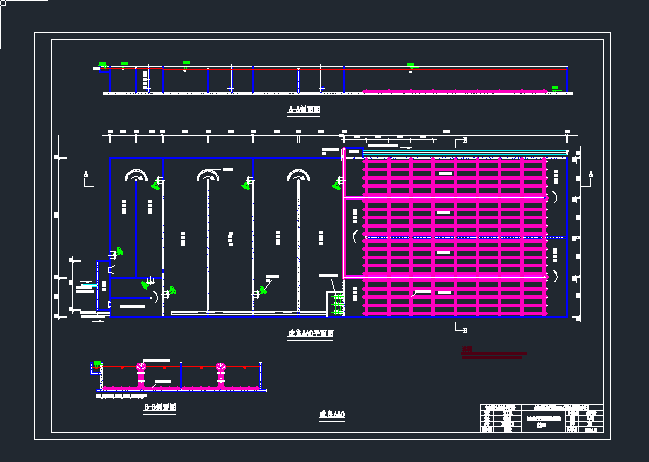The height and width of the screenshot is (462, 649).
Task: Click the third arc symbol in plan view
Action: pyautogui.click(x=297, y=175)
